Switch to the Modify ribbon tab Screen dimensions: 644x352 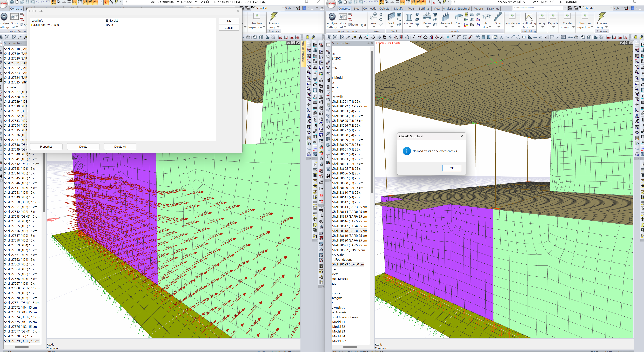coord(399,9)
